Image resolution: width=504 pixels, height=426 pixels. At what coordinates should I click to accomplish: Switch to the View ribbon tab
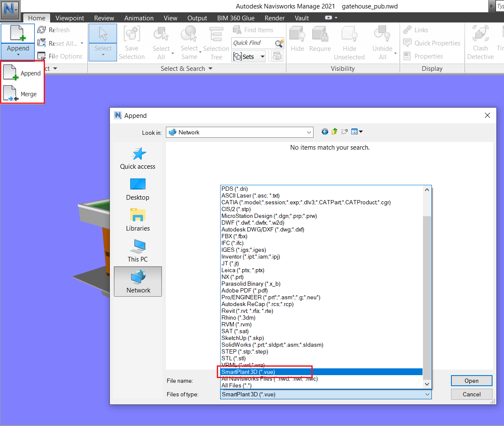[171, 18]
